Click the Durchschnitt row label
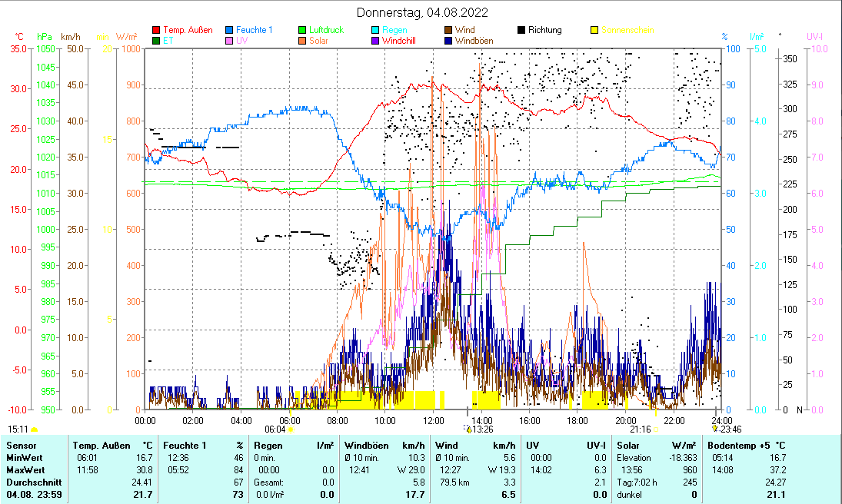Viewport: 842px width, 504px height. point(32,482)
